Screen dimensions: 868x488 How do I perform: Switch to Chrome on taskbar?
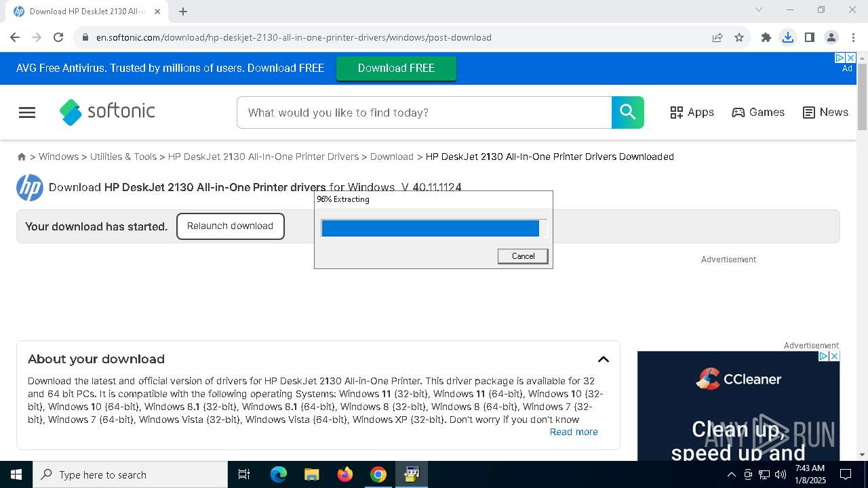point(378,474)
